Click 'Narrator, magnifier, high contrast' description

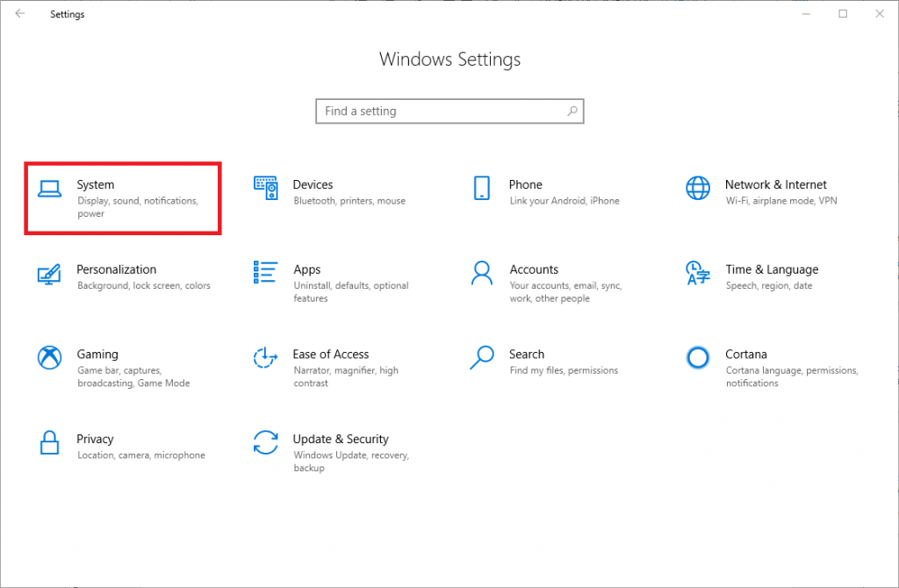click(x=346, y=376)
